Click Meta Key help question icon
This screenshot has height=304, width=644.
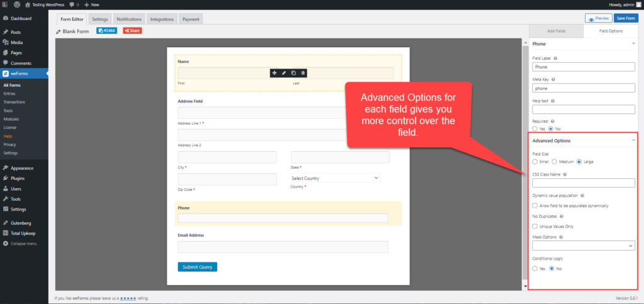tap(553, 79)
